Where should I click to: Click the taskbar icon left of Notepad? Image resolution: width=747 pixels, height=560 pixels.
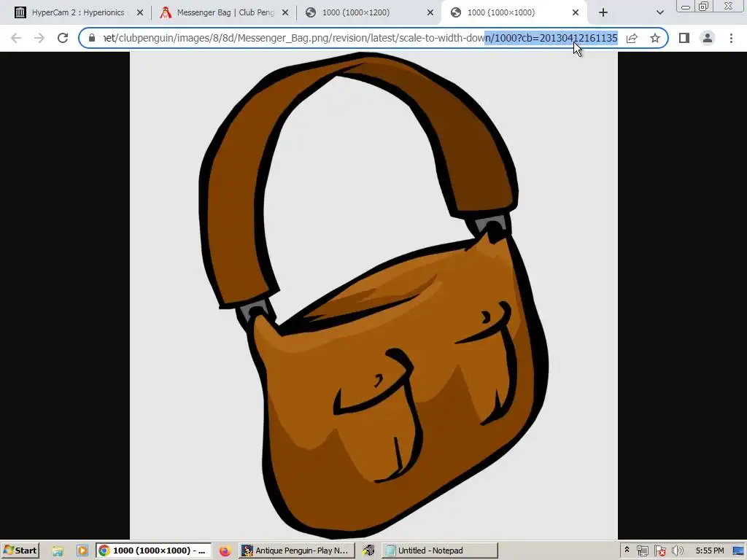coord(368,551)
